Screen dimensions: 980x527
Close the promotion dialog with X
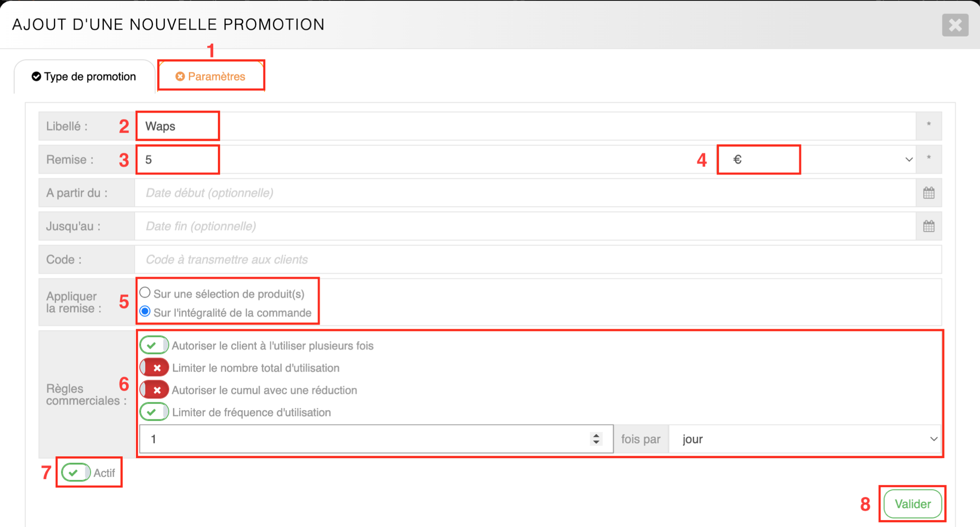[x=955, y=25]
